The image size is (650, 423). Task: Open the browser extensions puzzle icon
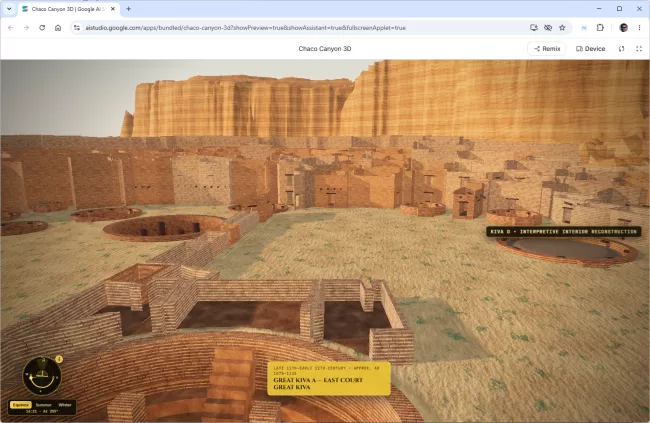[600, 28]
